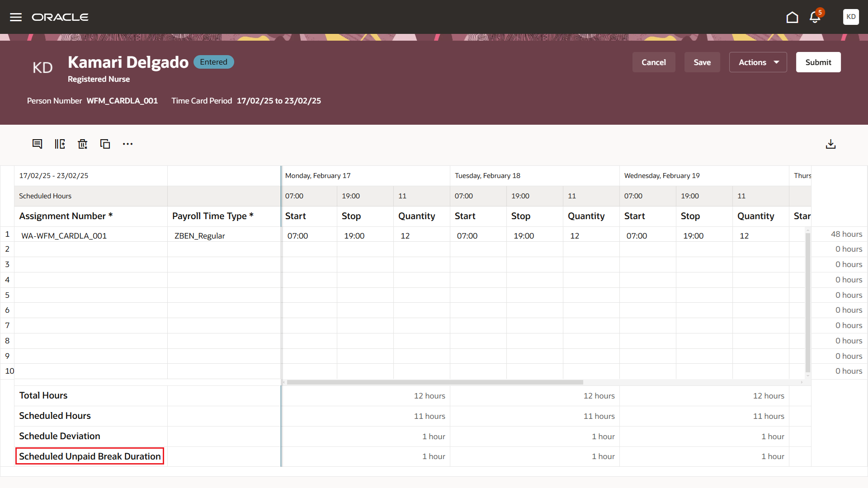Expand the Actions dropdown

pyautogui.click(x=758, y=62)
